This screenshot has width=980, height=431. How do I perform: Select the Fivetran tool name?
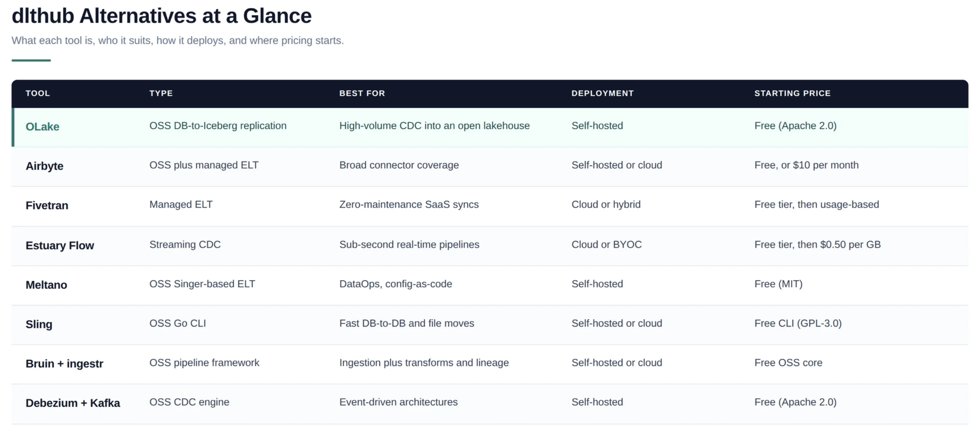click(x=47, y=205)
